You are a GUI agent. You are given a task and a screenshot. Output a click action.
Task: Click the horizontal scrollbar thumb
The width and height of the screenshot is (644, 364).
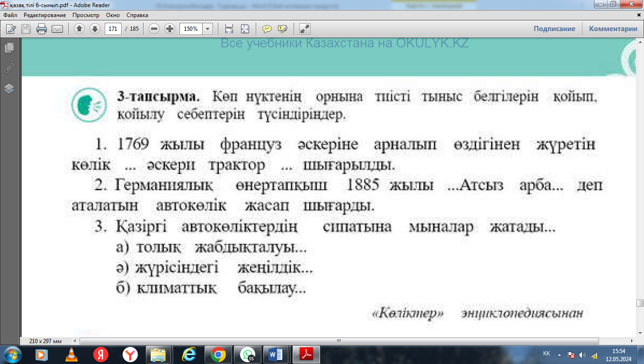pyautogui.click(x=339, y=341)
